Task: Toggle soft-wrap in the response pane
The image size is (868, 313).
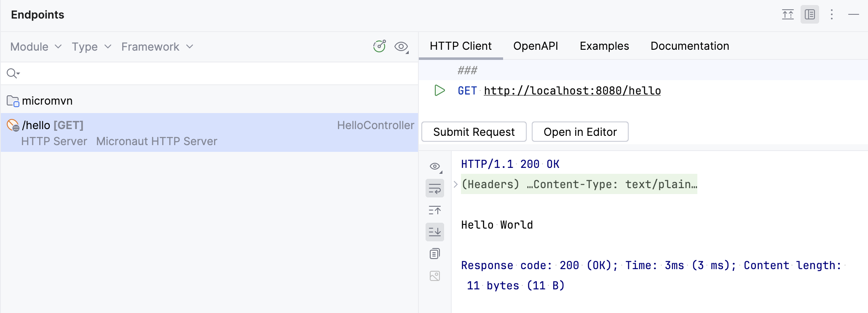Action: coord(434,189)
